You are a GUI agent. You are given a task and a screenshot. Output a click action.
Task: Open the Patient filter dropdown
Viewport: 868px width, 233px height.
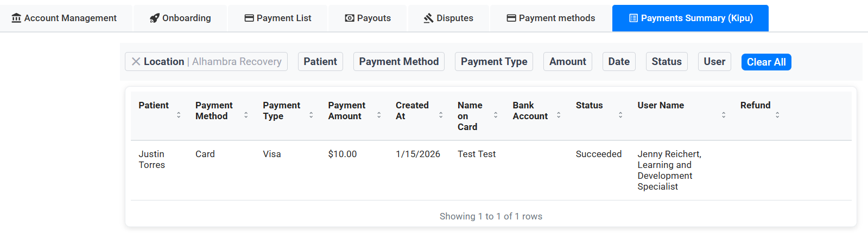coord(320,62)
